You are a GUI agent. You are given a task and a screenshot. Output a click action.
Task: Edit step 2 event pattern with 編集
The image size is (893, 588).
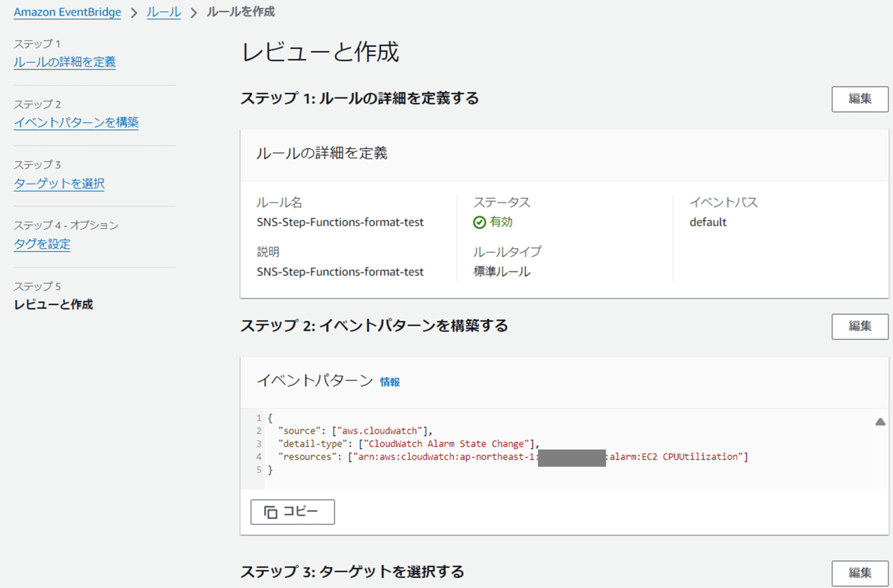(x=860, y=326)
